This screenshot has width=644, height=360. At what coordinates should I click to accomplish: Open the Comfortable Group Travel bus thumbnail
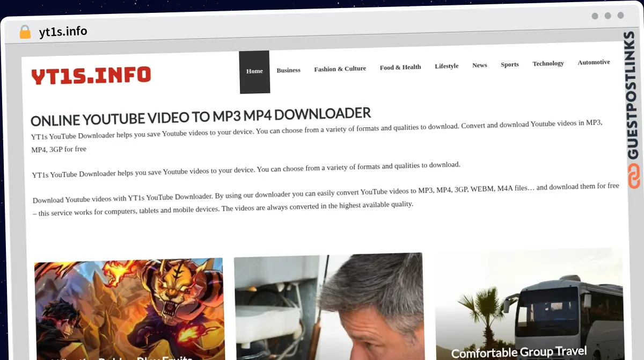(529, 304)
